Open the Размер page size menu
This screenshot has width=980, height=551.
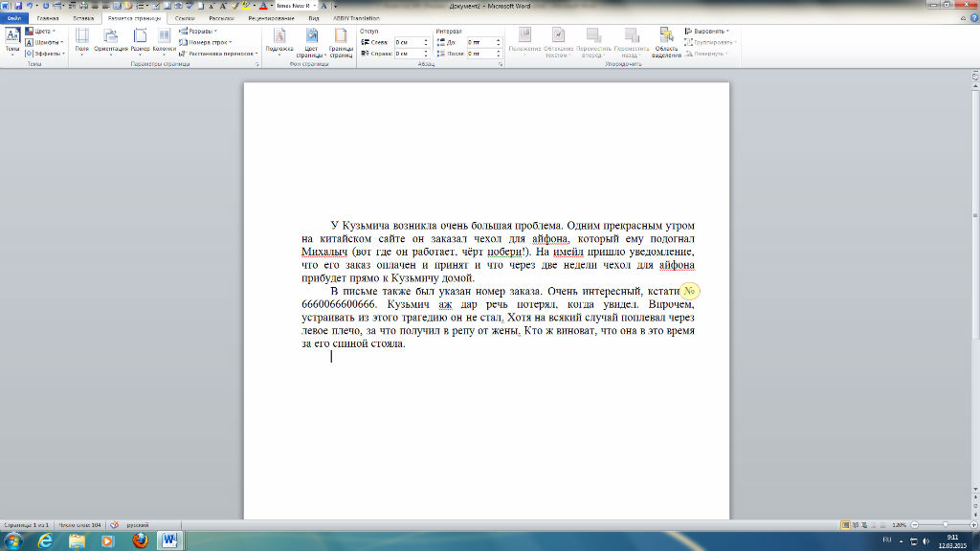coord(140,42)
